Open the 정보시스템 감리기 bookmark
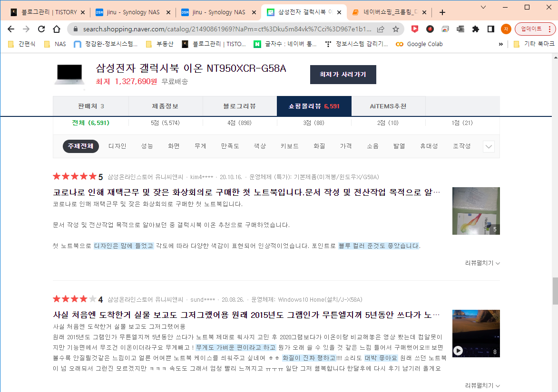Viewport: 558px width, 392px height. point(356,44)
